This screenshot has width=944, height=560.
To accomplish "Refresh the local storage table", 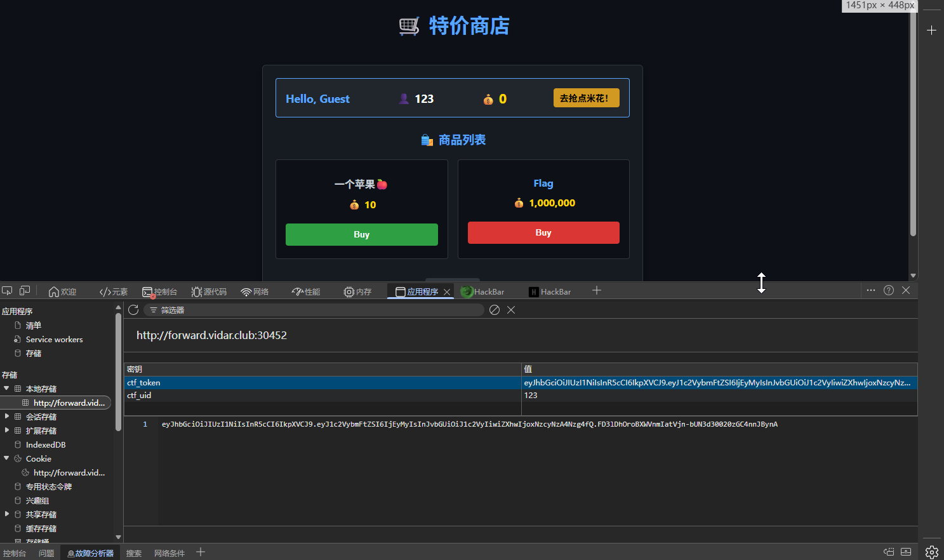I will [x=133, y=310].
